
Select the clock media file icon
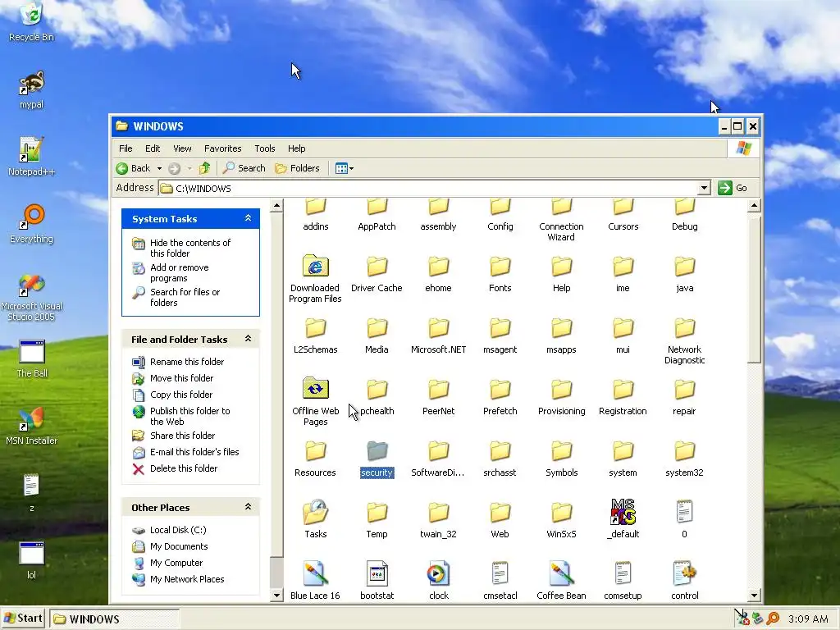pyautogui.click(x=438, y=581)
